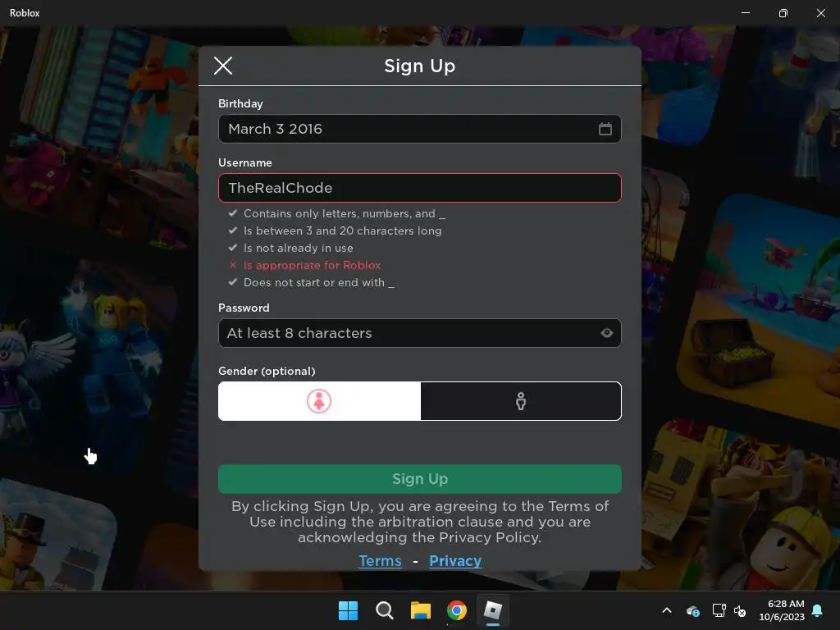840x630 pixels.
Task: Open the notification bell in taskbar
Action: click(818, 610)
